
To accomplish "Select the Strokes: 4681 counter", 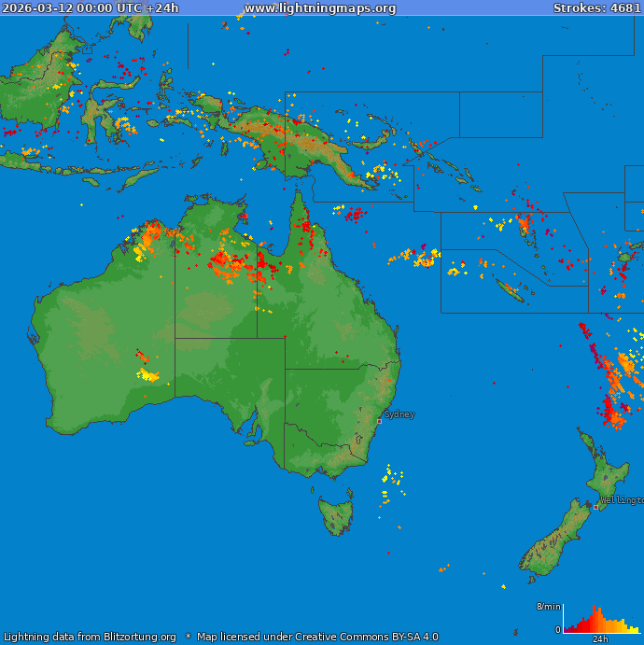I will [596, 8].
